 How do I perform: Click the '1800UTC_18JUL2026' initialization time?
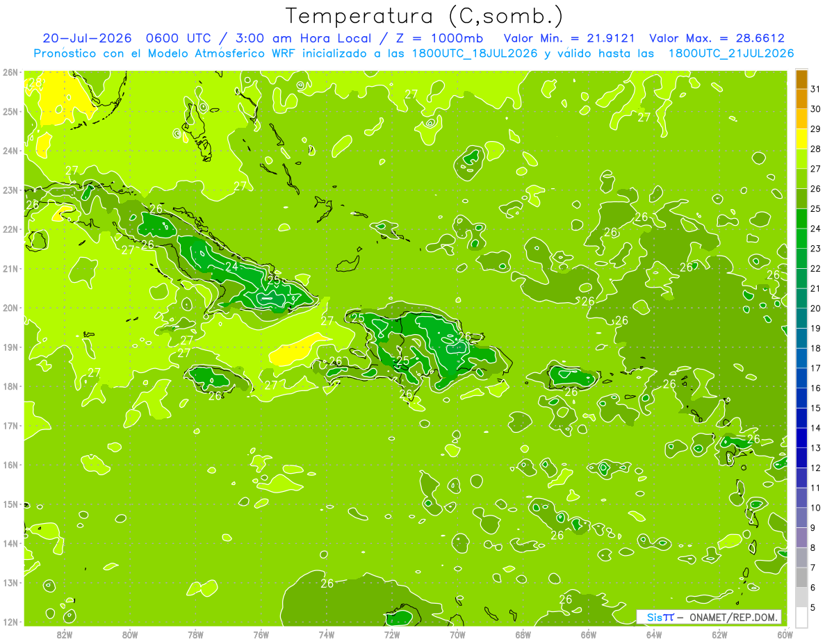coord(474,53)
